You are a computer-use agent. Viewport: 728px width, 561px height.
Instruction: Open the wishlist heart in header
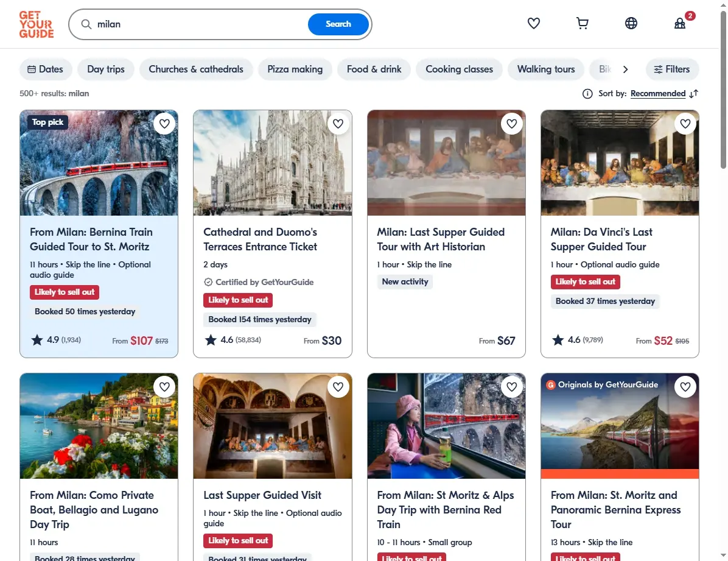(x=533, y=23)
